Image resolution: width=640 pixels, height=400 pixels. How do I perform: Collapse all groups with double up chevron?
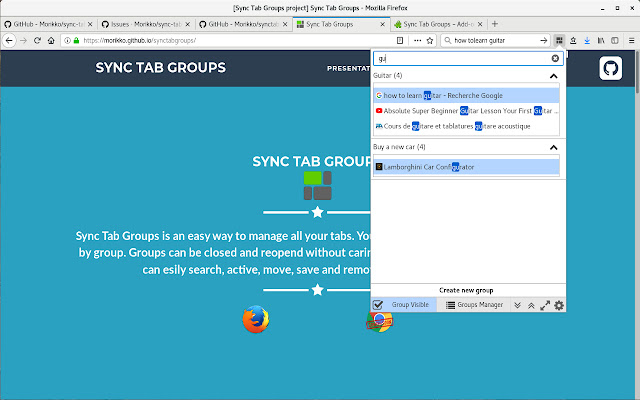(x=531, y=305)
